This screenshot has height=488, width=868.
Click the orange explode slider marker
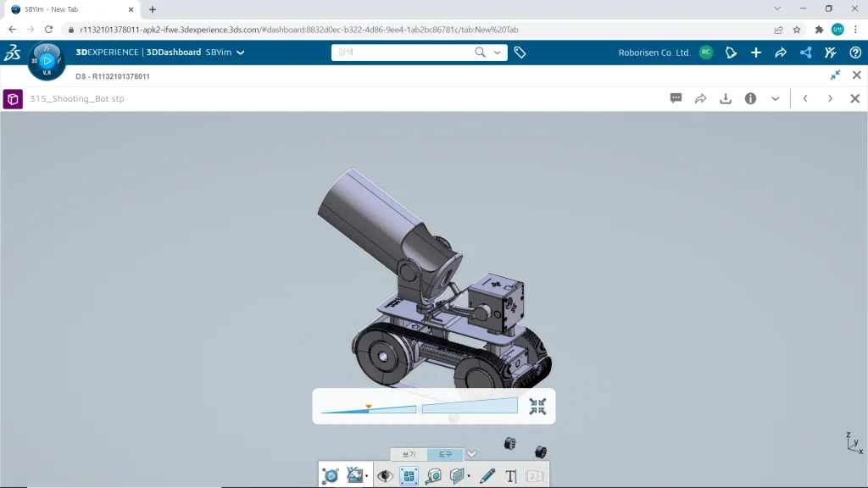(368, 407)
